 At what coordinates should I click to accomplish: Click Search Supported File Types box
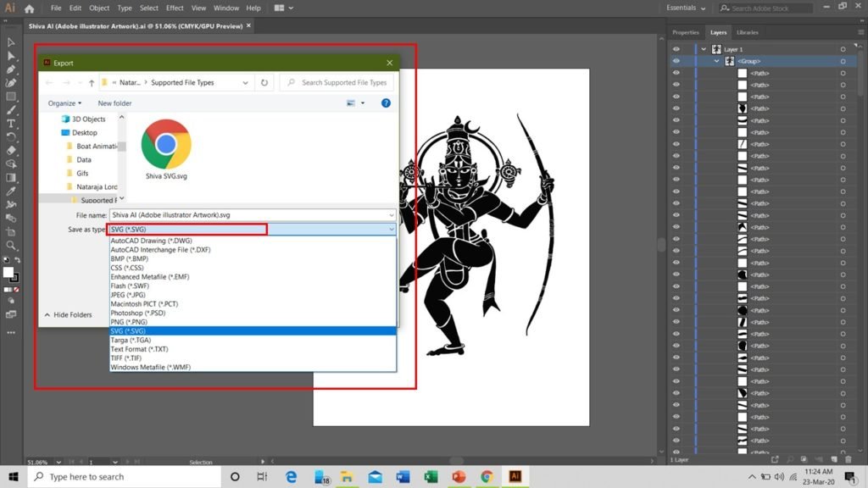pos(337,82)
